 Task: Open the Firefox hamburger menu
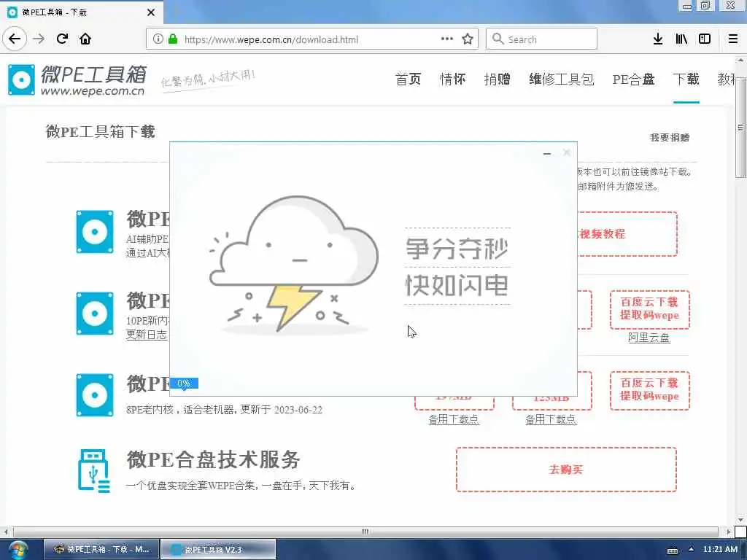(733, 39)
